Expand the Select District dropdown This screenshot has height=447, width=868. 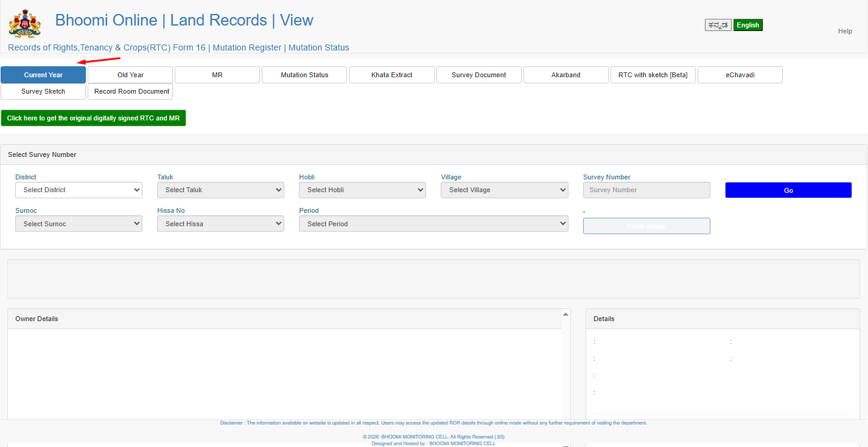(79, 190)
